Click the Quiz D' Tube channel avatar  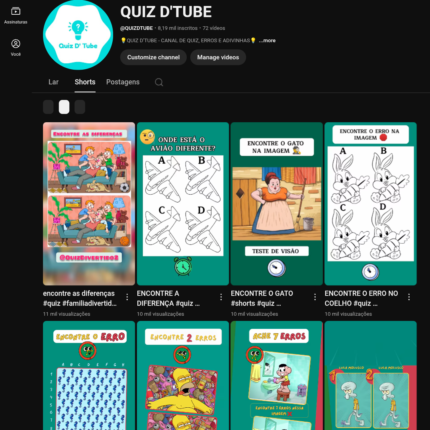coord(78,35)
